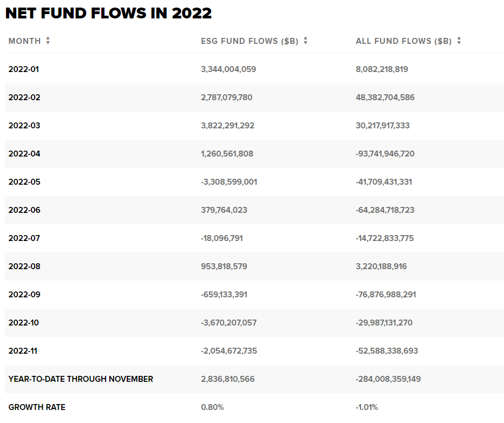
Task: Select the Year-To-Date Through November row label
Action: [x=81, y=379]
